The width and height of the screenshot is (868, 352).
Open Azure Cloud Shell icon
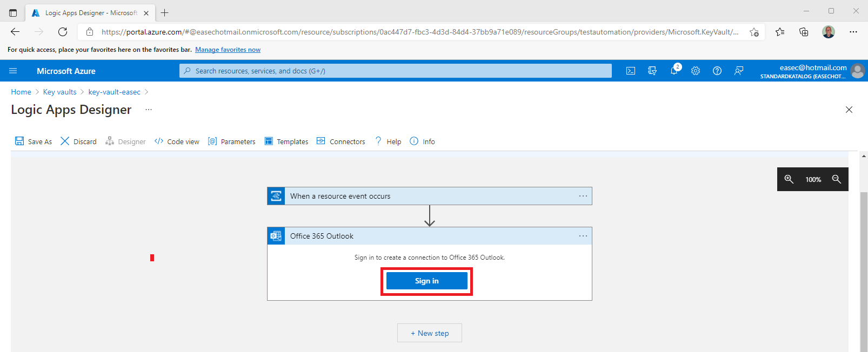click(630, 71)
